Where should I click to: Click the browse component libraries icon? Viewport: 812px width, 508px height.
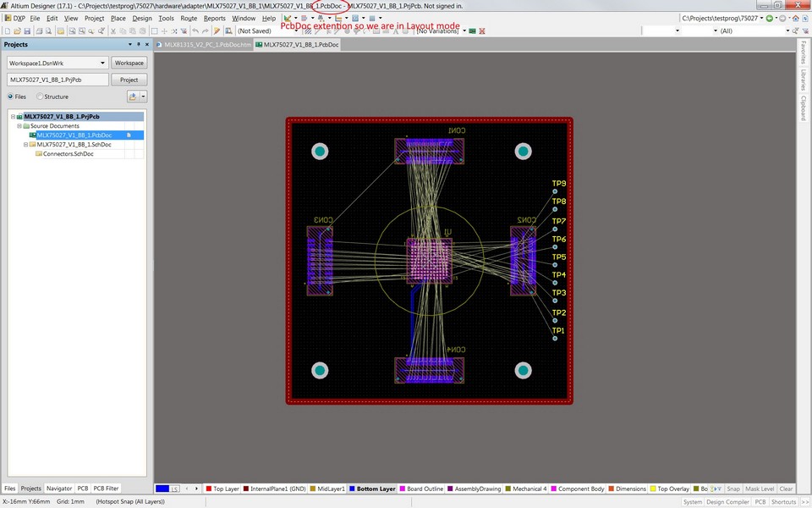coord(228,31)
